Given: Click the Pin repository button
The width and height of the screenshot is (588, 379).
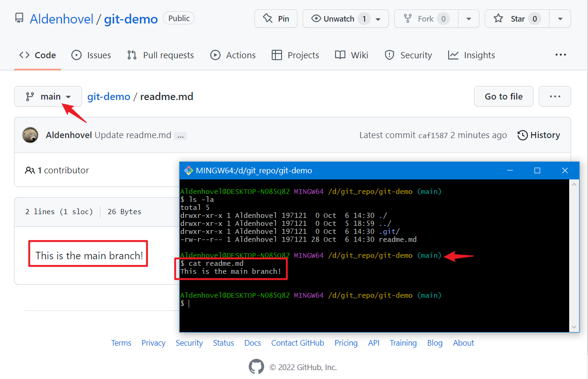Looking at the screenshot, I should (276, 19).
